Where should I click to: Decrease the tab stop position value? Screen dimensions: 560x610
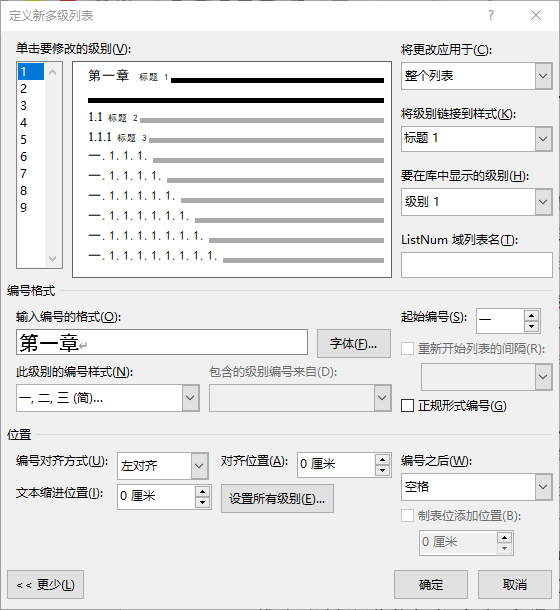[x=505, y=549]
